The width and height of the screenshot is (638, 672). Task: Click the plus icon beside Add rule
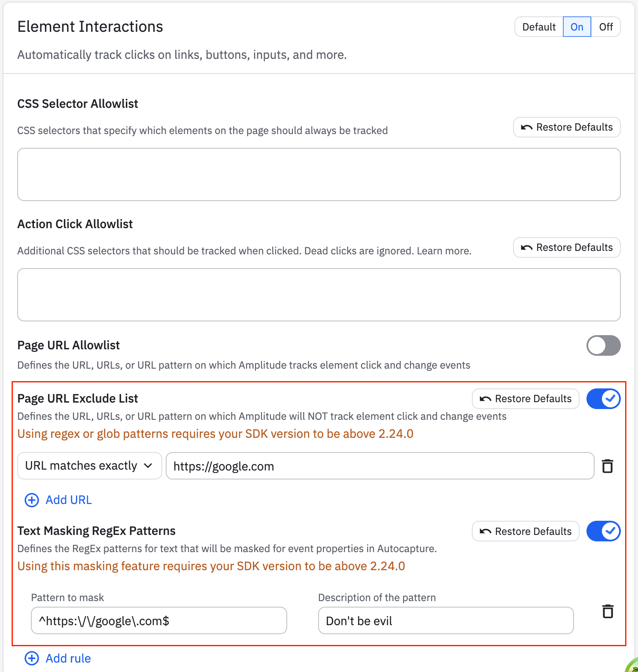[x=32, y=658]
